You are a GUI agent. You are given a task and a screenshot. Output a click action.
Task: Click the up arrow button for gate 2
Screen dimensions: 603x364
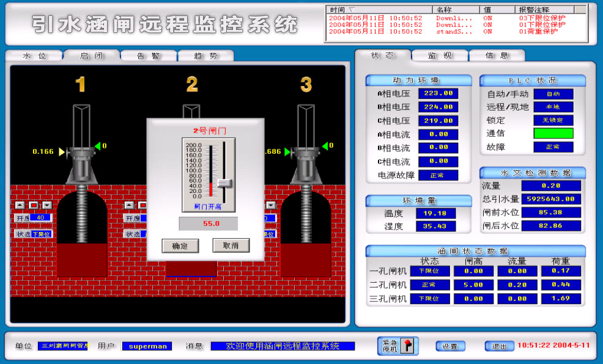click(130, 205)
